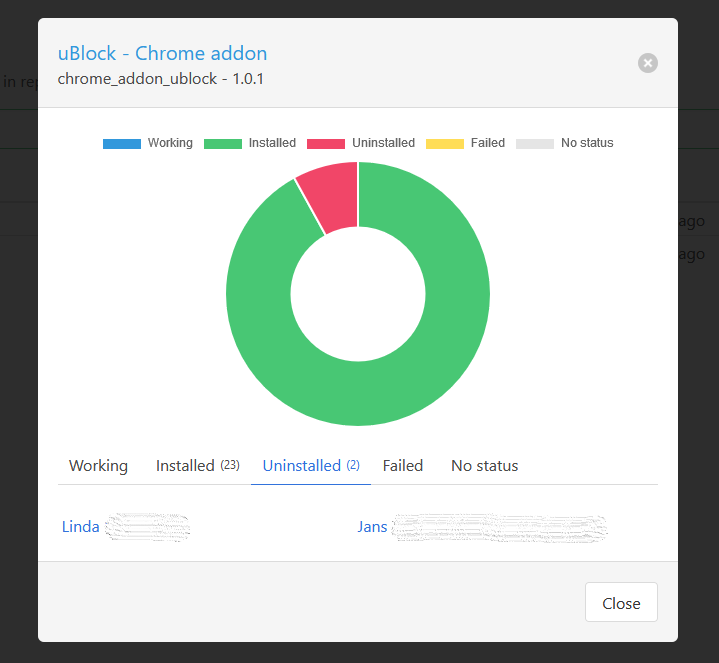Viewport: 719px width, 663px height.
Task: Click the yellow Failed legend color box
Action: [445, 144]
